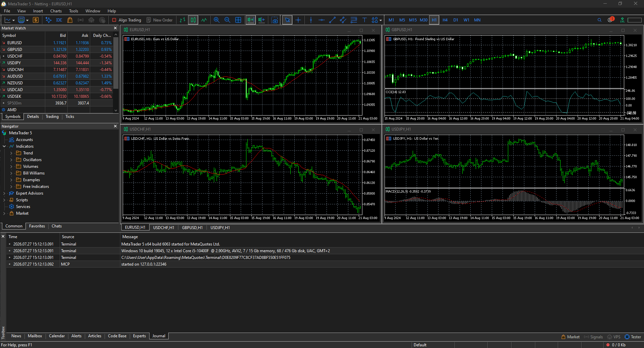Switch to the Ticks tab in Market Watch
The width and height of the screenshot is (644, 348).
[x=70, y=117]
